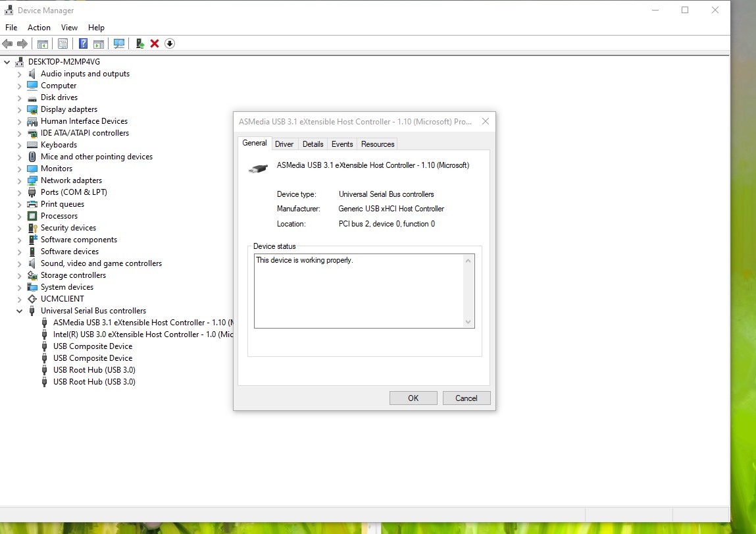Click the down-arrow Disable device icon
756x534 pixels.
(x=170, y=43)
